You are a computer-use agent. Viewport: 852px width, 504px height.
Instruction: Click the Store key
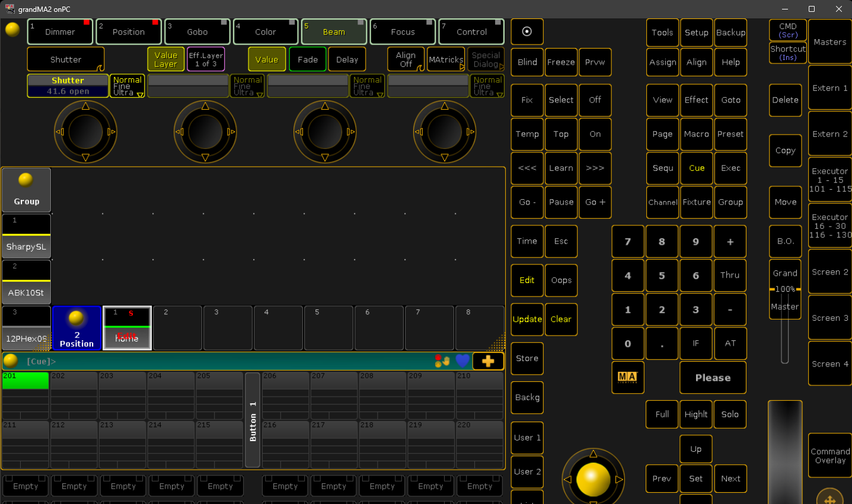pos(527,358)
